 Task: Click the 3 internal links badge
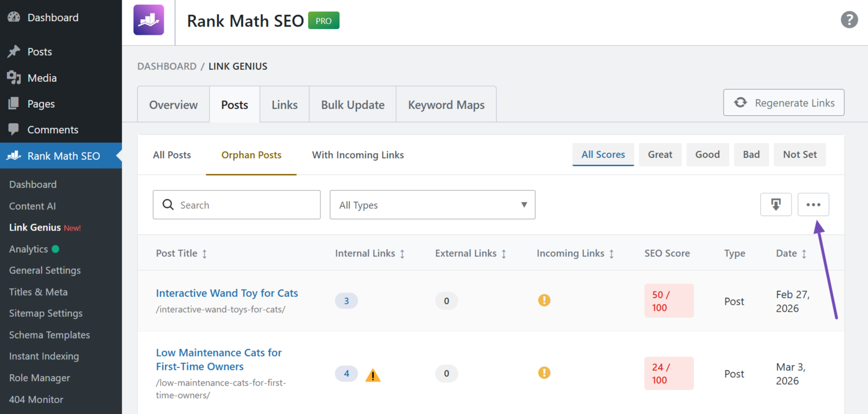click(347, 301)
